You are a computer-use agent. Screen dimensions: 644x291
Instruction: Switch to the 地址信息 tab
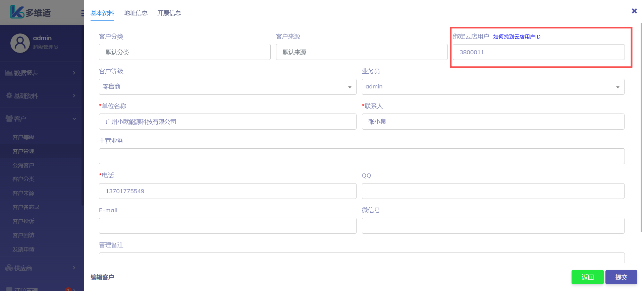coord(136,13)
